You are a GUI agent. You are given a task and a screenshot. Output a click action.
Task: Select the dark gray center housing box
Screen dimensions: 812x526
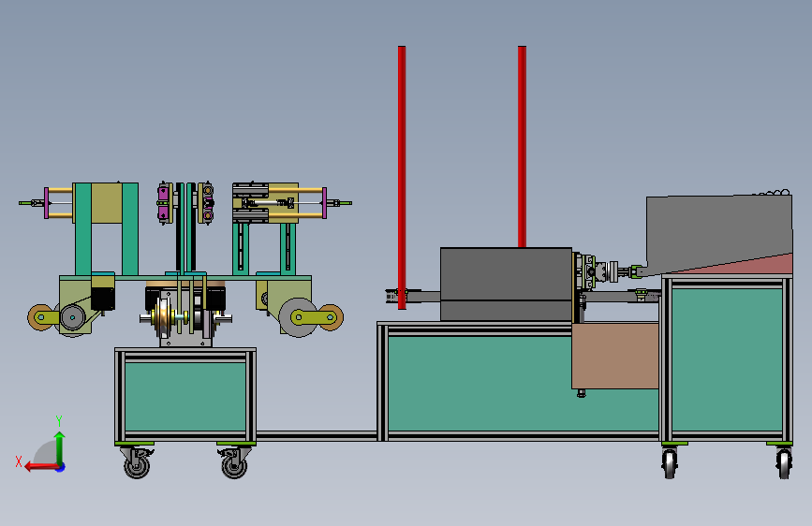coord(506,284)
